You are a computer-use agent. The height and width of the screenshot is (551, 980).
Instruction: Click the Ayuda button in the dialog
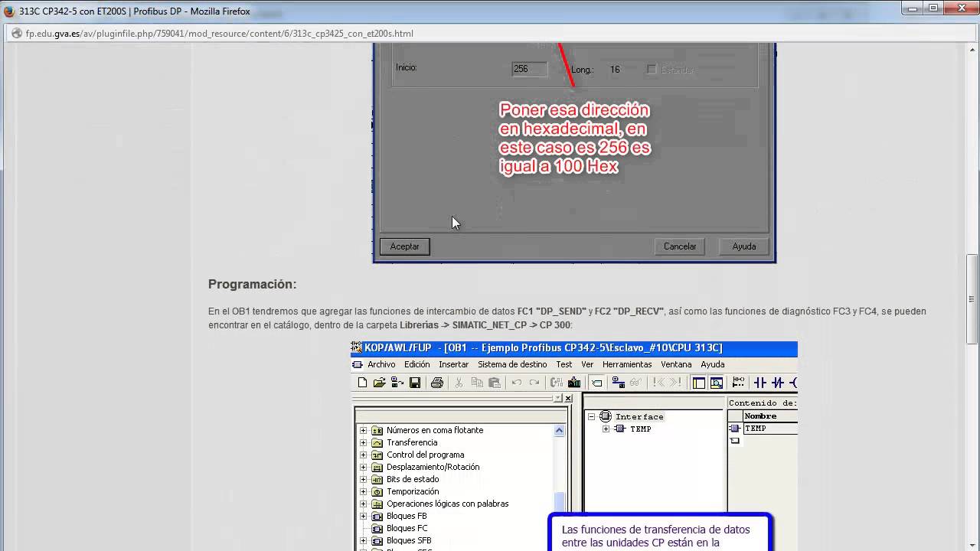744,246
